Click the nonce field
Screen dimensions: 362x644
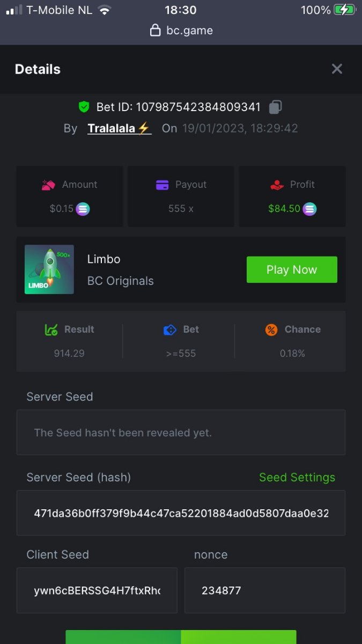tap(264, 590)
